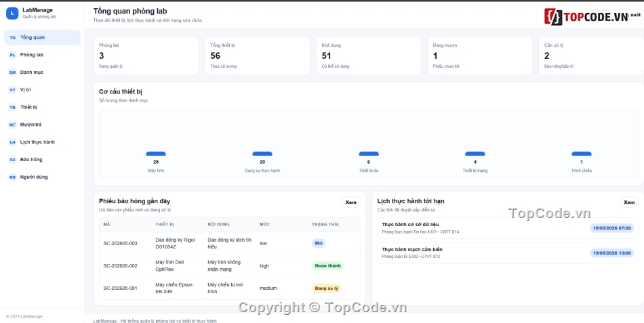This screenshot has height=323, width=644.
Task: Click the Thực hành mạch cảm biến schedule
Action: [x=508, y=253]
